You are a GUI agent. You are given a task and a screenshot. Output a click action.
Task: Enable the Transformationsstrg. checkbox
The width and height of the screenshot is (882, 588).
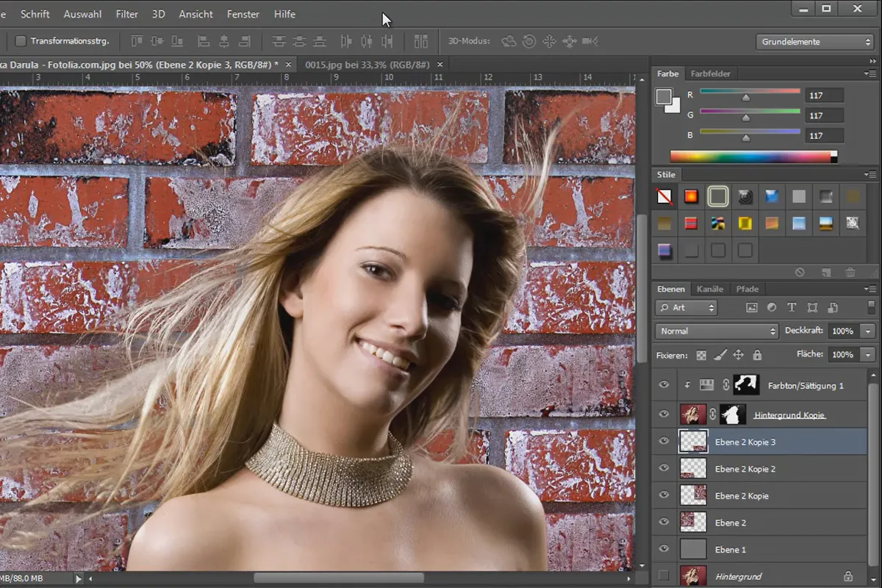click(x=21, y=41)
